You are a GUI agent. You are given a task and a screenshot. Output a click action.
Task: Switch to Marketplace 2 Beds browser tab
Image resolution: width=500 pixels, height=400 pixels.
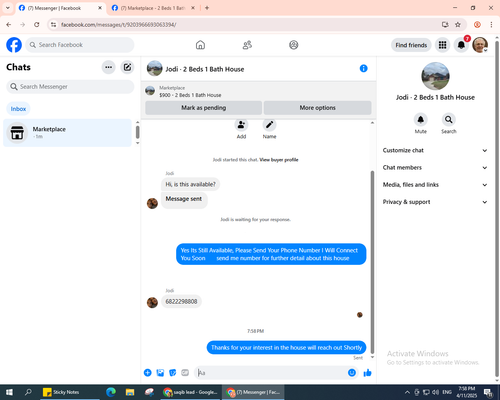tap(153, 8)
